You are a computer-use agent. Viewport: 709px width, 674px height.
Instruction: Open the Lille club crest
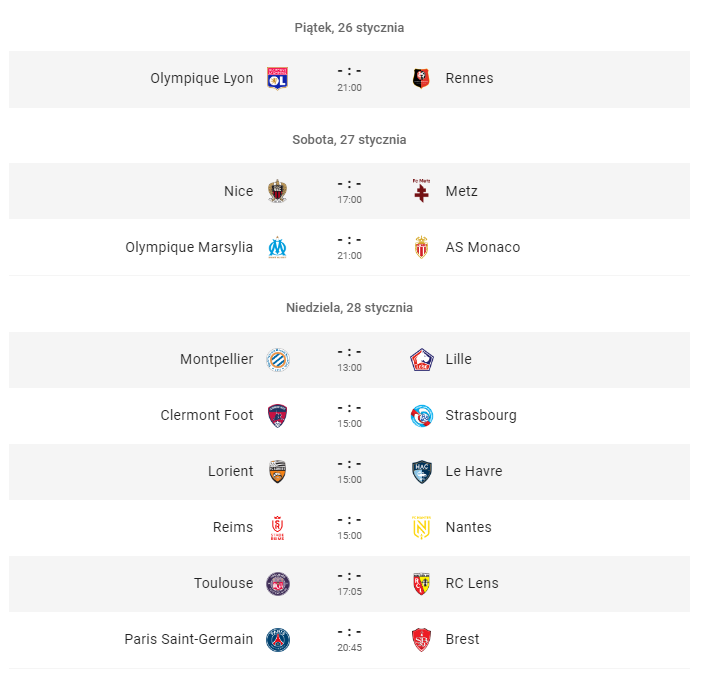point(421,359)
